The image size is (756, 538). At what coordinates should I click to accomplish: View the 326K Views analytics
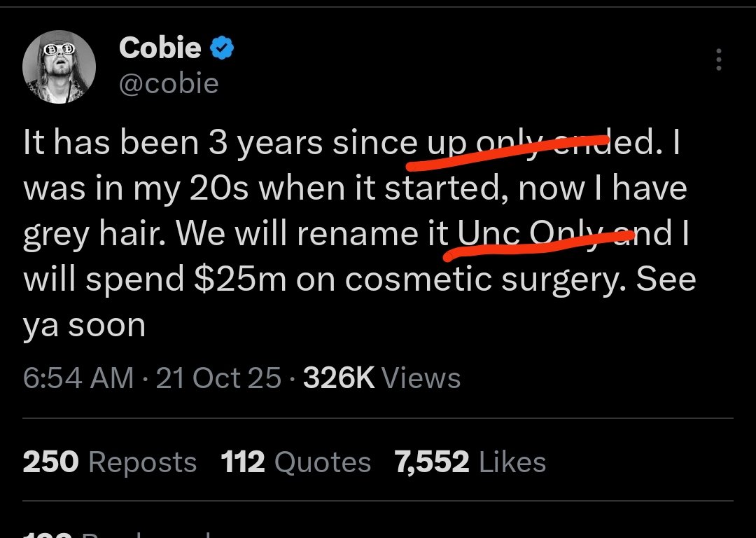tap(383, 378)
